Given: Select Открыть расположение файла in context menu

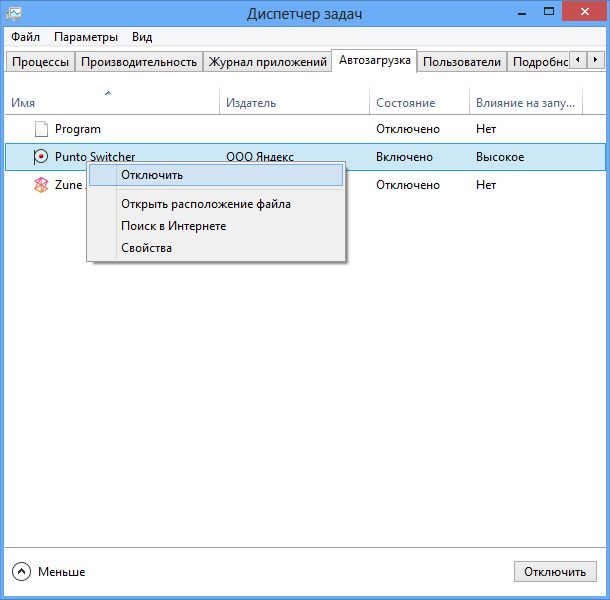Looking at the screenshot, I should coord(205,204).
